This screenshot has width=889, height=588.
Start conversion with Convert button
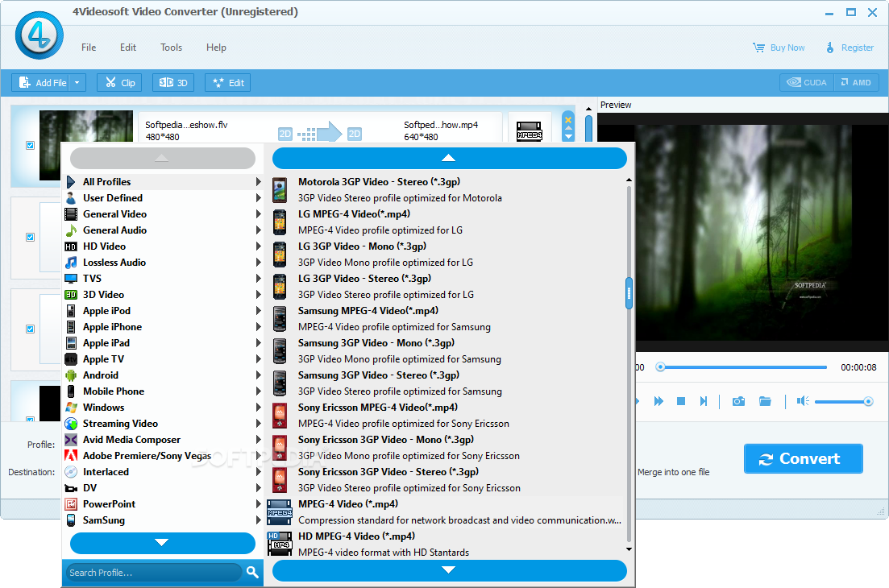(x=803, y=459)
